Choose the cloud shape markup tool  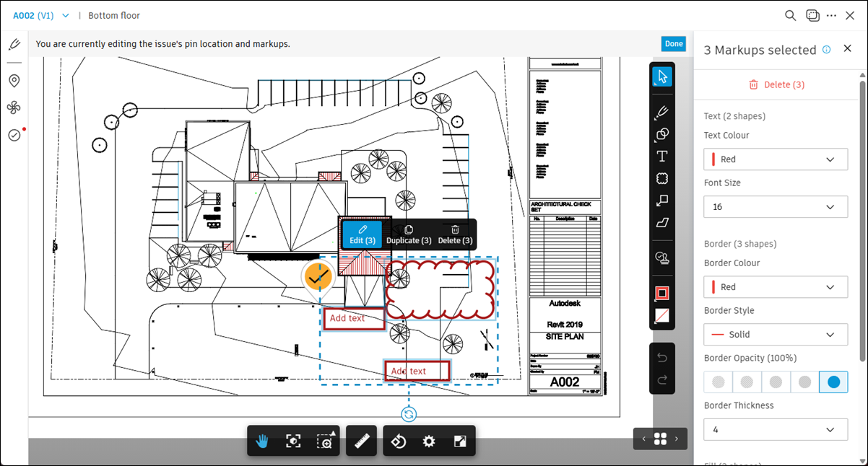point(661,178)
